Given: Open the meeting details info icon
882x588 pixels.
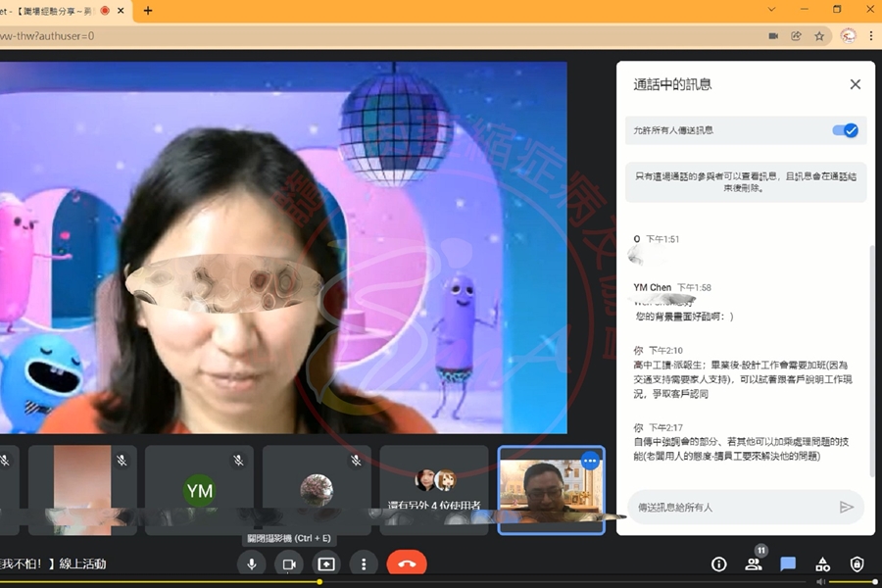Looking at the screenshot, I should coord(719,563).
